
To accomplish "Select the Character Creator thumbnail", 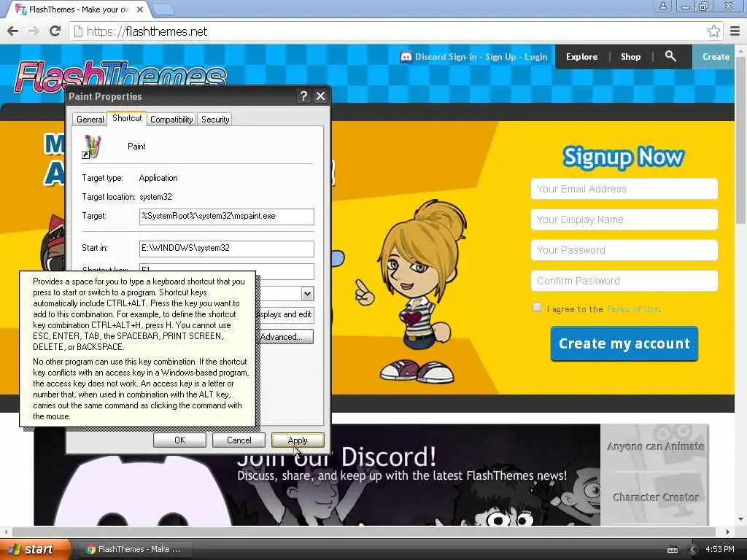I will [654, 497].
